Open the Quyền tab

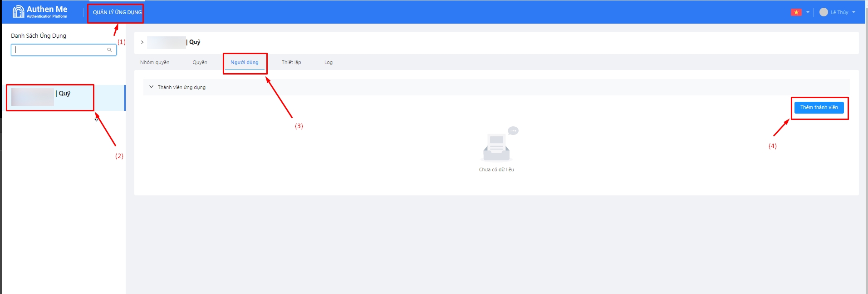(200, 62)
